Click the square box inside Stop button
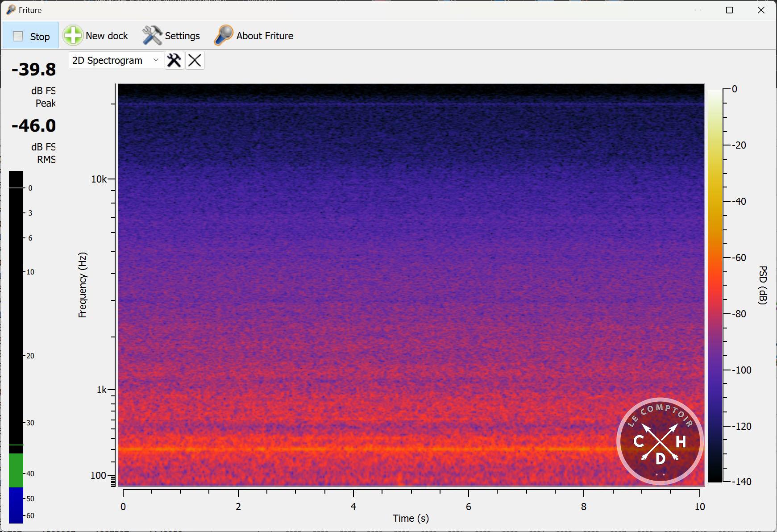This screenshot has height=532, width=777. pyautogui.click(x=18, y=36)
